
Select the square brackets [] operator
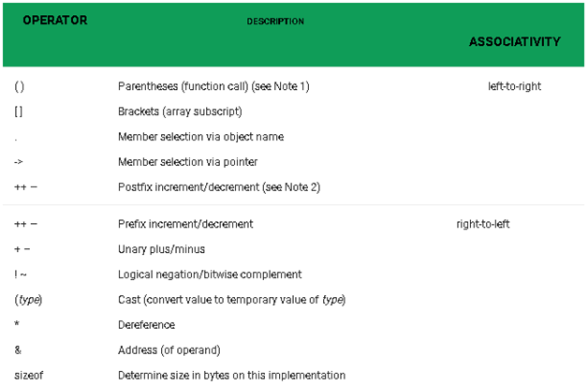[20, 111]
